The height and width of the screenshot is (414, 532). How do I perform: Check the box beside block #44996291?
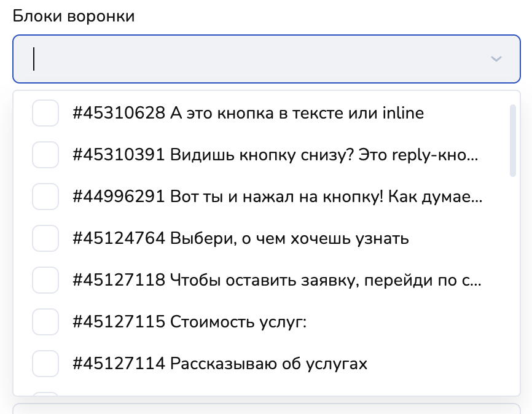pyautogui.click(x=45, y=197)
